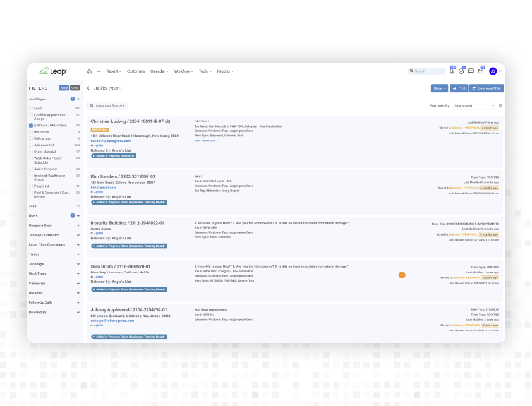This screenshot has width=532, height=406.
Task: Check Paid & Complete | Cust. Review checkbox
Action: (31, 193)
